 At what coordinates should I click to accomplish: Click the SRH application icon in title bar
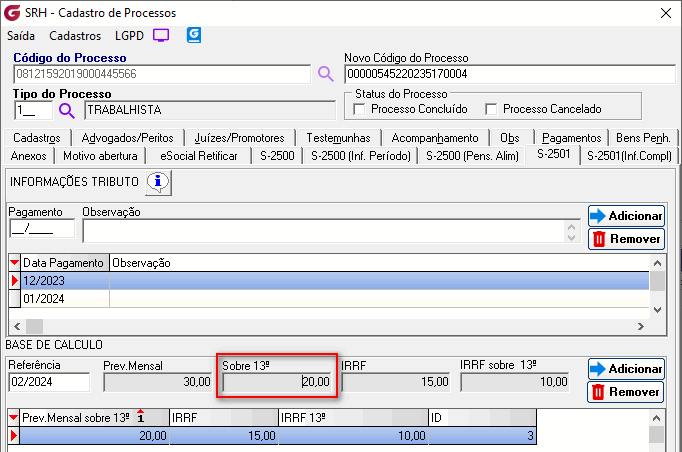(12, 12)
